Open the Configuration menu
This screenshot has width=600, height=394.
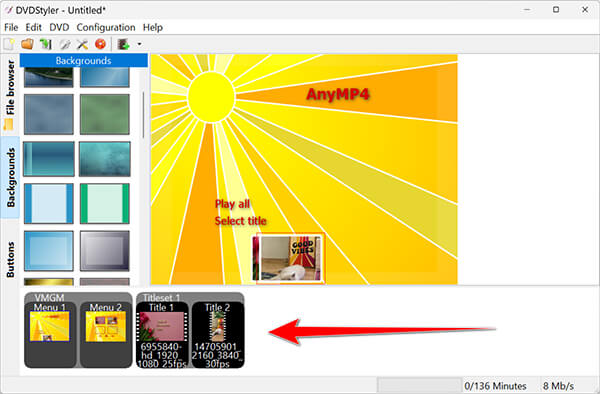(106, 28)
